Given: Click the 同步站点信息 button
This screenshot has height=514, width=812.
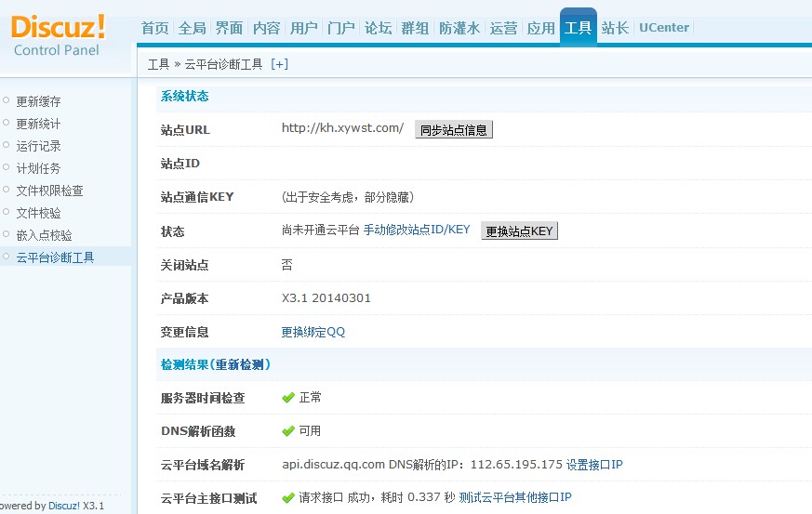Looking at the screenshot, I should [x=454, y=129].
